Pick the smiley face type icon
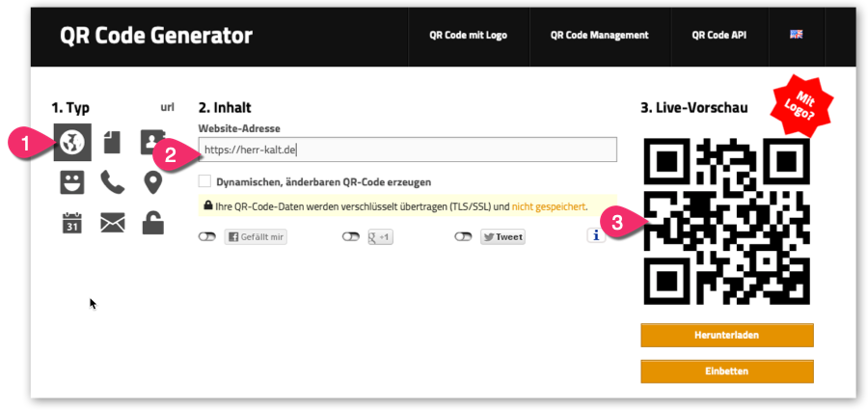The image size is (868, 410). [72, 181]
